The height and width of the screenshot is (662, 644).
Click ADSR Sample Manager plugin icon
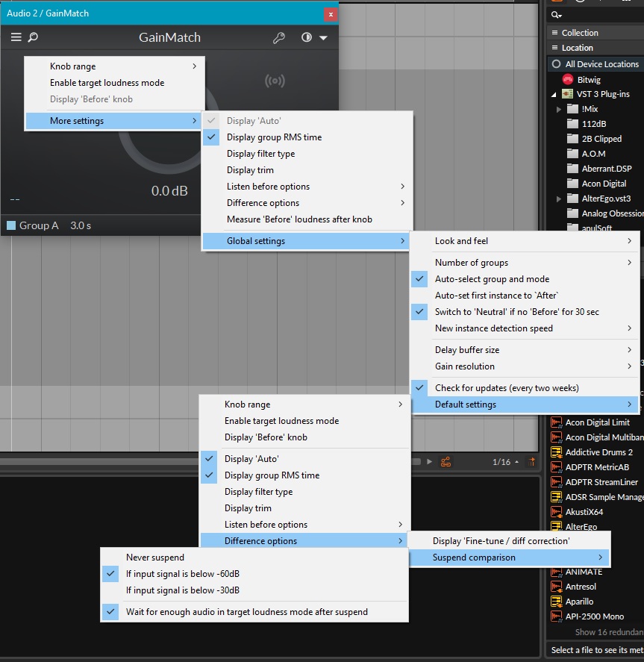(556, 497)
